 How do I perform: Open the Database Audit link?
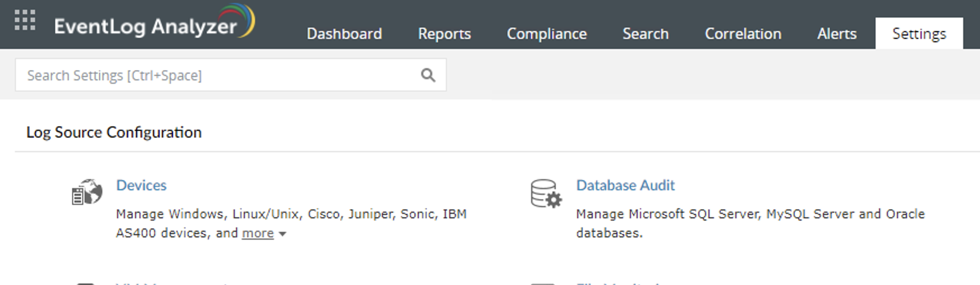[625, 185]
